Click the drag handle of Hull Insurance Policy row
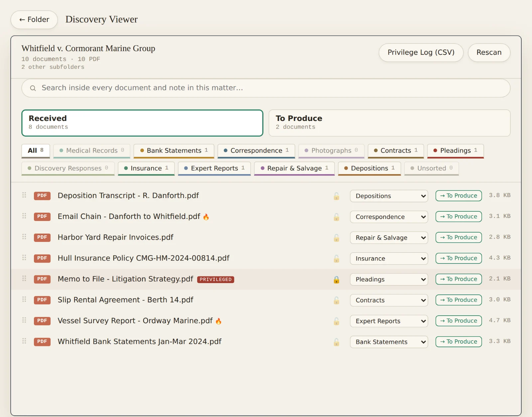532x417 pixels. pos(24,258)
